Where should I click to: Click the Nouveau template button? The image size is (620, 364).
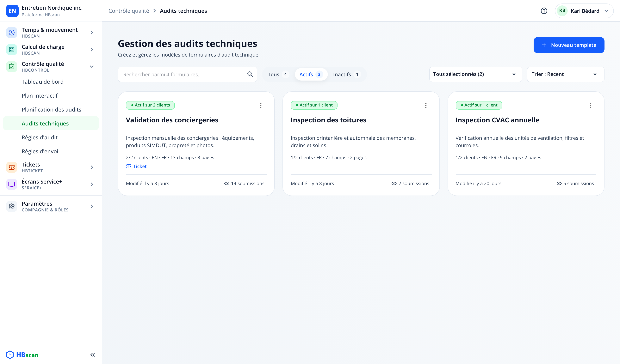[569, 45]
